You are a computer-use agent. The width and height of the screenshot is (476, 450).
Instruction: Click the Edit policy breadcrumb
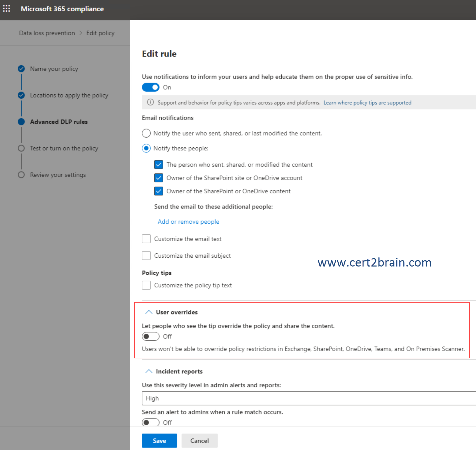tap(100, 33)
